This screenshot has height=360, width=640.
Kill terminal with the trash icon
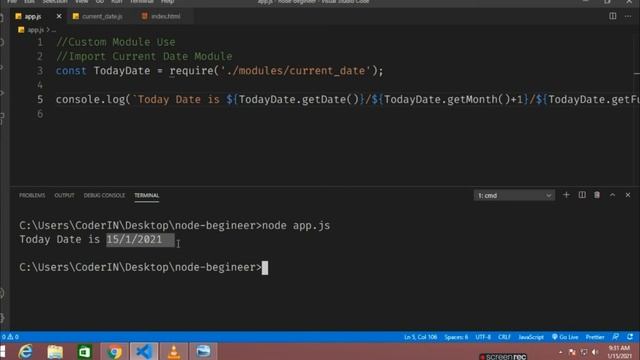[x=597, y=195]
